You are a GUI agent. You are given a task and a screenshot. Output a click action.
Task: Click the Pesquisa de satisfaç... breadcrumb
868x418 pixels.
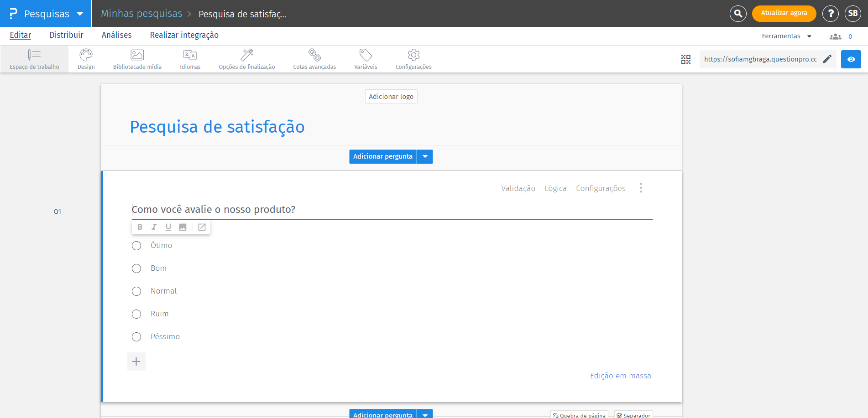tap(242, 14)
